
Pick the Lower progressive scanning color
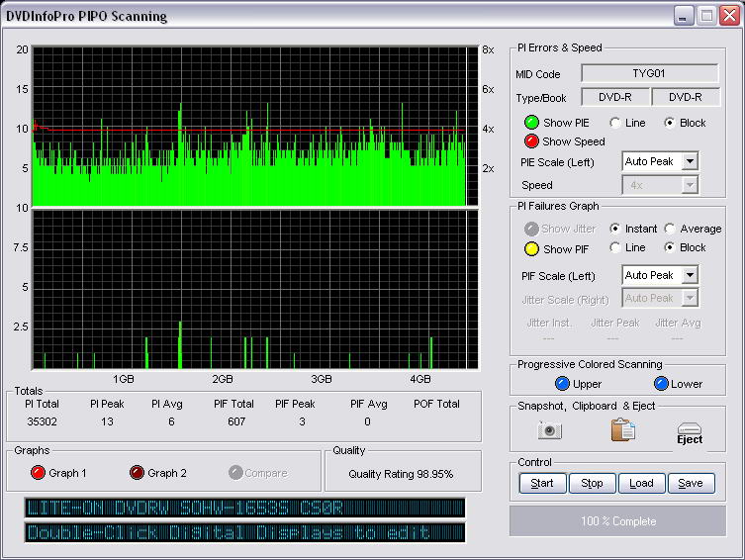(661, 384)
